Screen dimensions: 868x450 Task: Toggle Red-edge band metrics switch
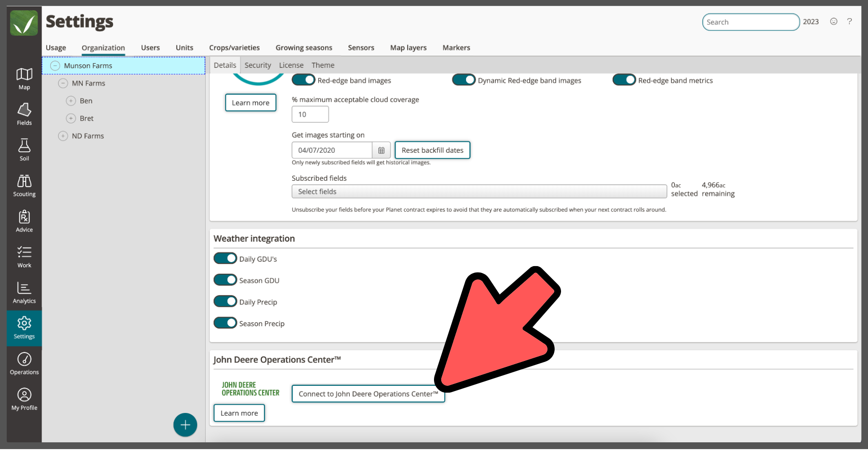[624, 80]
